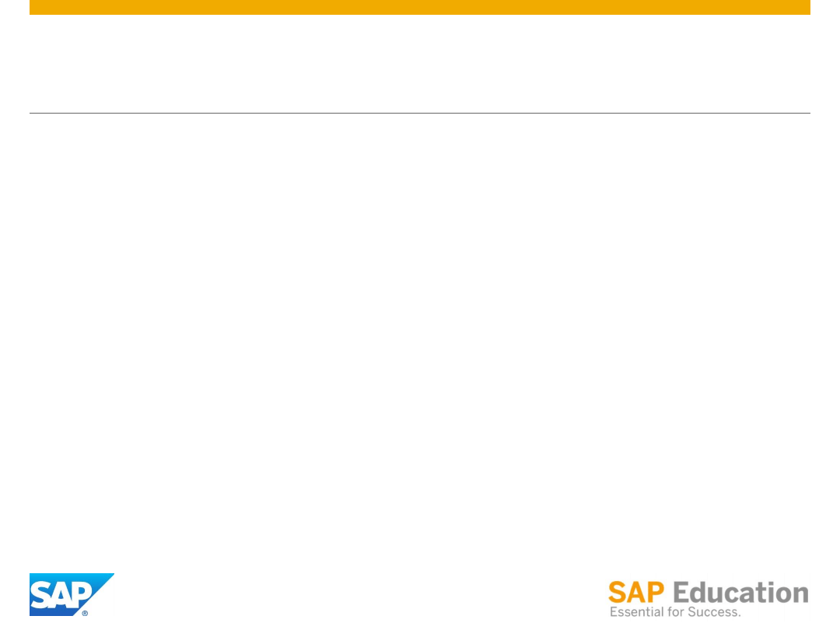Click the capital E in Education
Viewport: 840px width, 630px height.
pyautogui.click(x=682, y=593)
